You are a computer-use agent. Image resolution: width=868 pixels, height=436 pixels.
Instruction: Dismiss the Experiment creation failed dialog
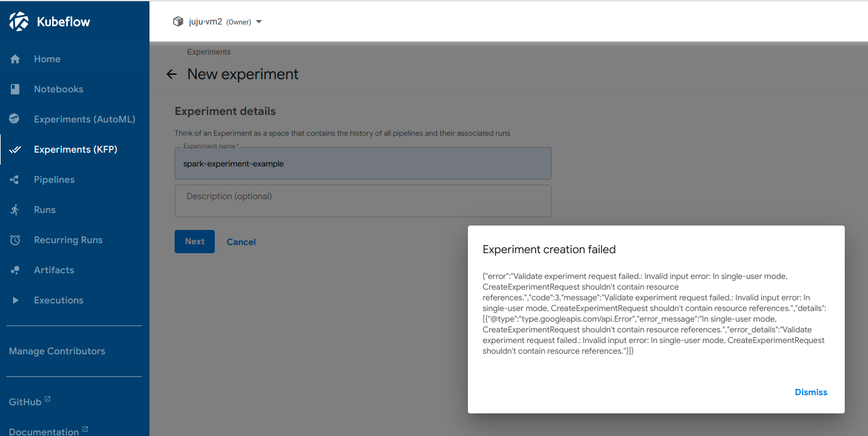click(x=811, y=391)
